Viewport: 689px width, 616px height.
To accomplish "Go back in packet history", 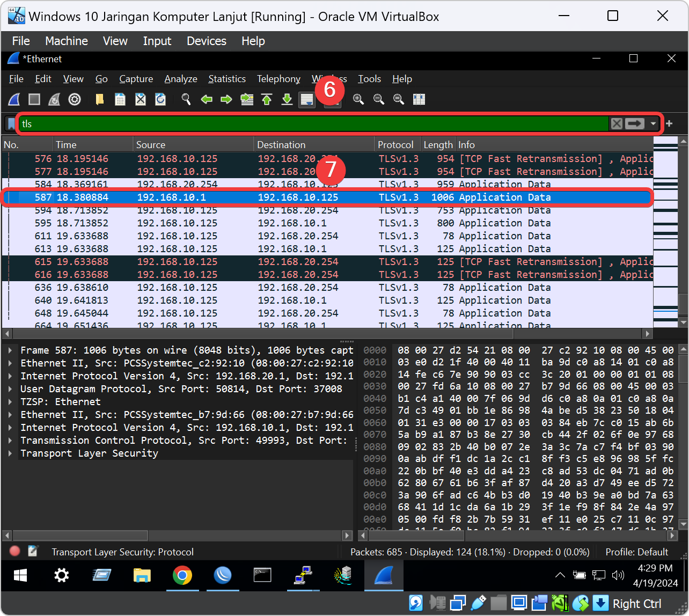I will pyautogui.click(x=207, y=99).
